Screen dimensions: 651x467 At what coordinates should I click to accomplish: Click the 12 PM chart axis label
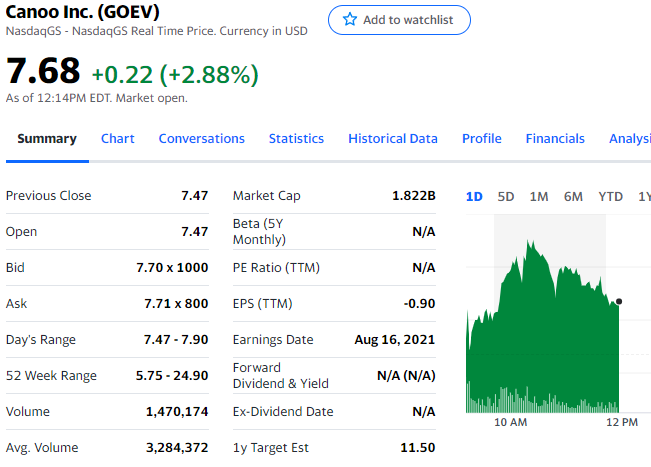click(622, 422)
